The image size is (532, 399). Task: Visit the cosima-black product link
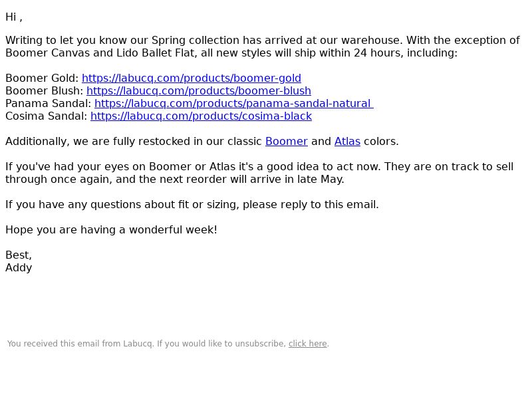click(201, 116)
